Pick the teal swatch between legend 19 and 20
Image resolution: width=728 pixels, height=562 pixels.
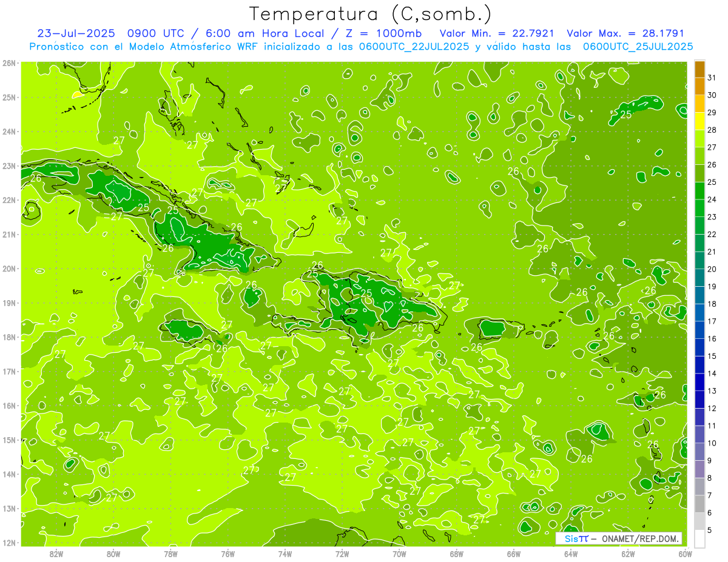tap(699, 278)
